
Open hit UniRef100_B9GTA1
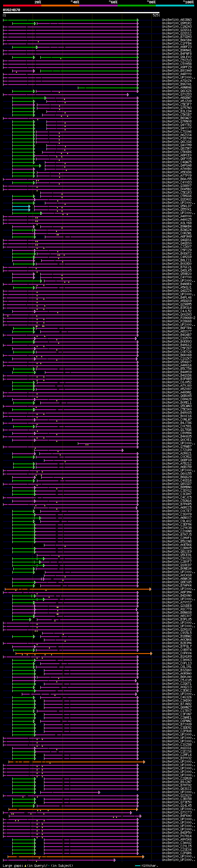click(177, 84)
